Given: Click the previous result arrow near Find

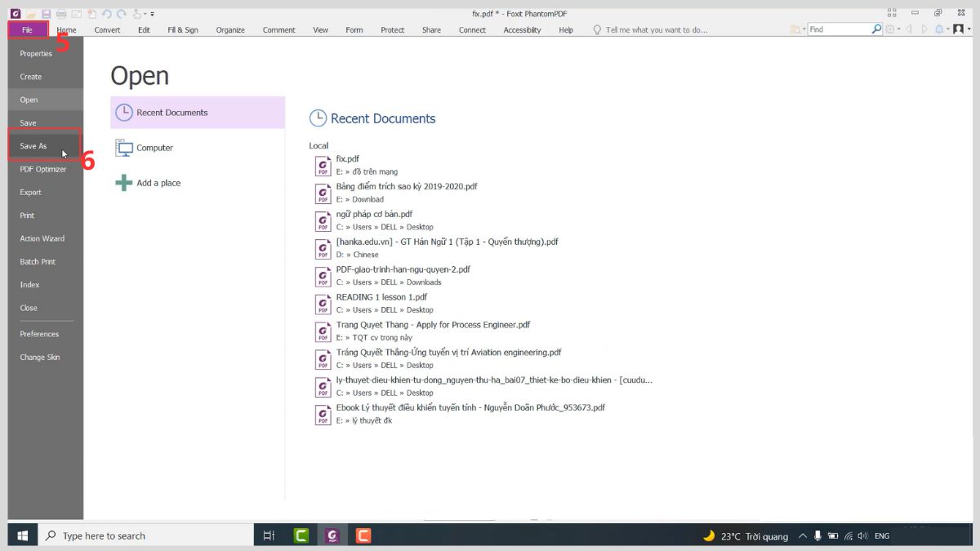Looking at the screenshot, I should pos(909,29).
